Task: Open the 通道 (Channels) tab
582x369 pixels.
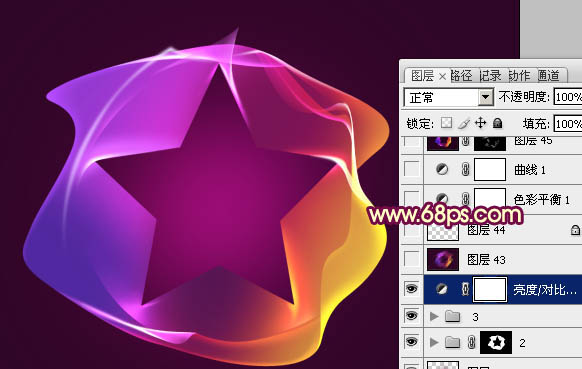Action: point(548,76)
